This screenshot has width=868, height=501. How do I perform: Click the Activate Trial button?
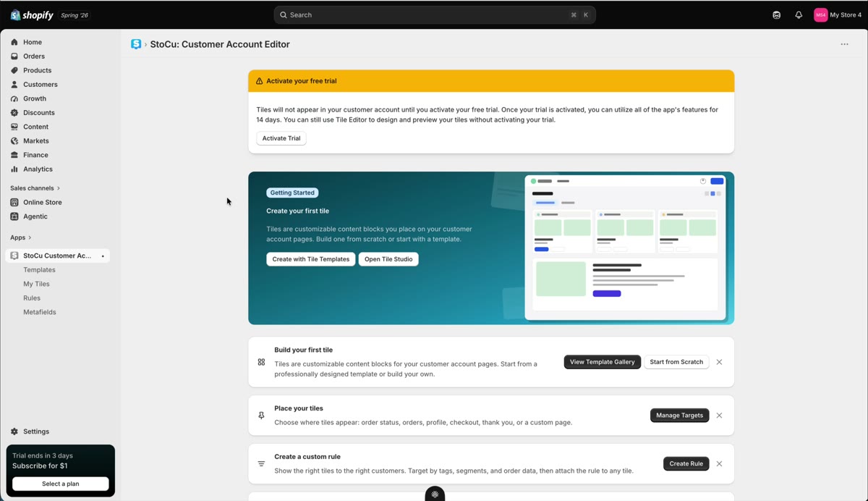(x=281, y=138)
